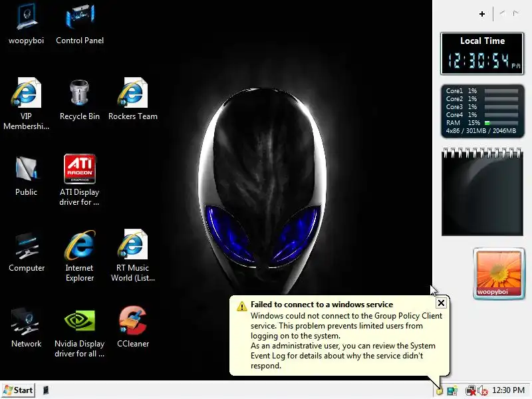The image size is (532, 399).
Task: Select the VIP Membership shortcut icon
Action: tap(26, 104)
